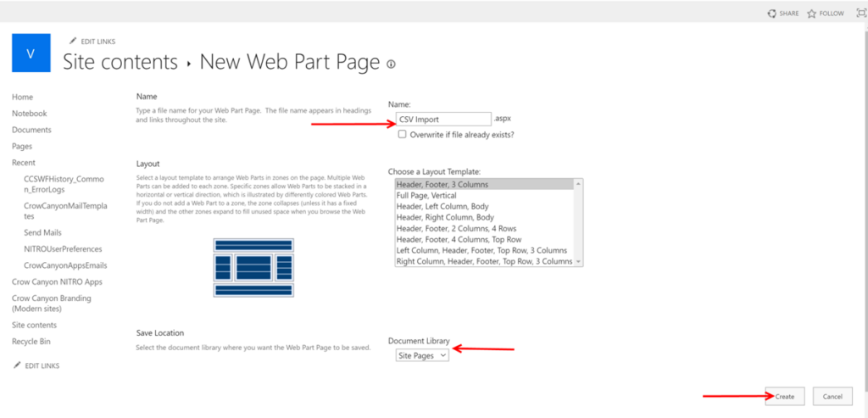Click the Follow star icon

tap(811, 14)
